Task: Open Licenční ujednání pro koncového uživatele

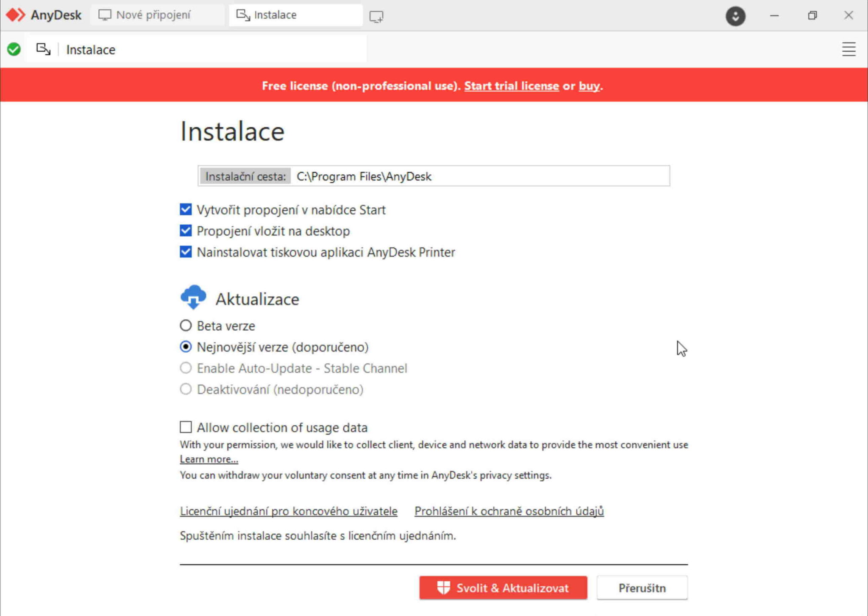Action: click(x=288, y=511)
